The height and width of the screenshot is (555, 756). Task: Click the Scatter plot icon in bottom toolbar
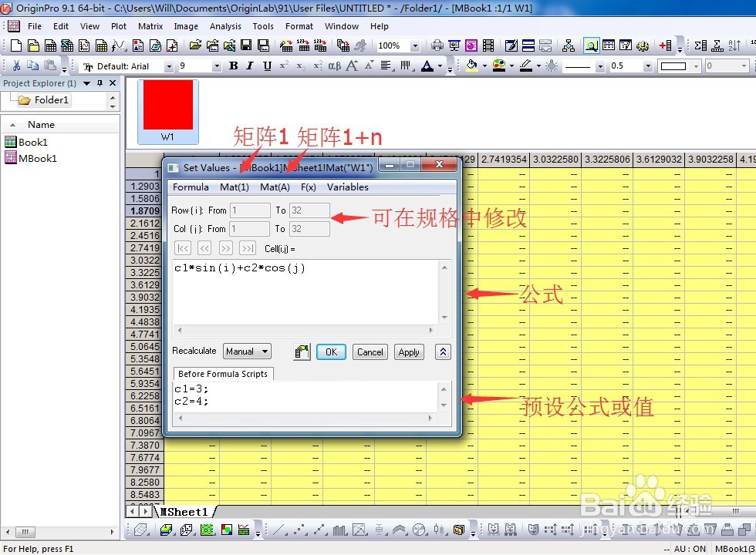pyautogui.click(x=301, y=530)
